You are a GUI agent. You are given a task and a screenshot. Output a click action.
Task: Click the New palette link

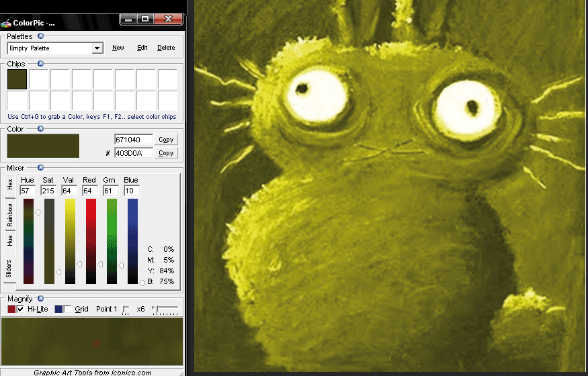[x=118, y=48]
